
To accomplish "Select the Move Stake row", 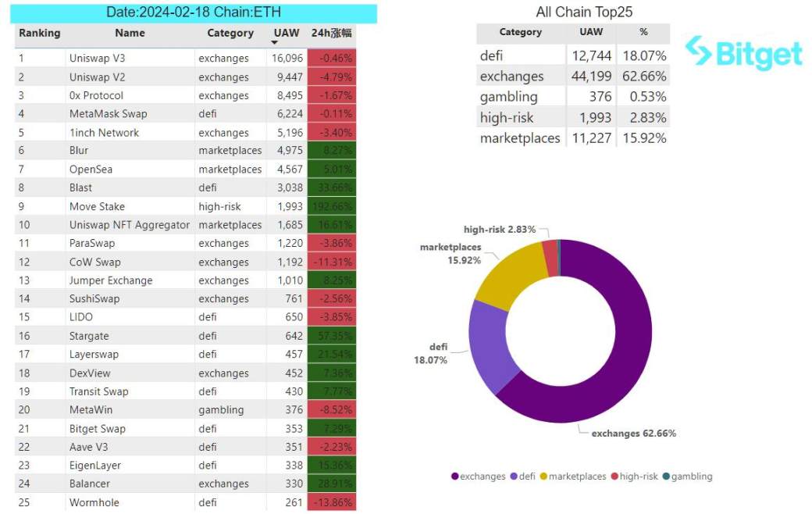I will 185,206.
